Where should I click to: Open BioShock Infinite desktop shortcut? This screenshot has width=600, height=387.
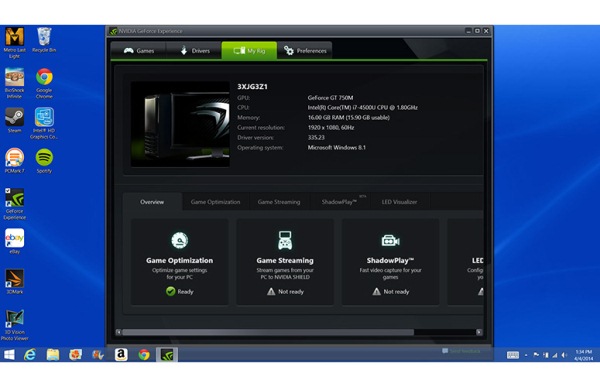tap(15, 83)
